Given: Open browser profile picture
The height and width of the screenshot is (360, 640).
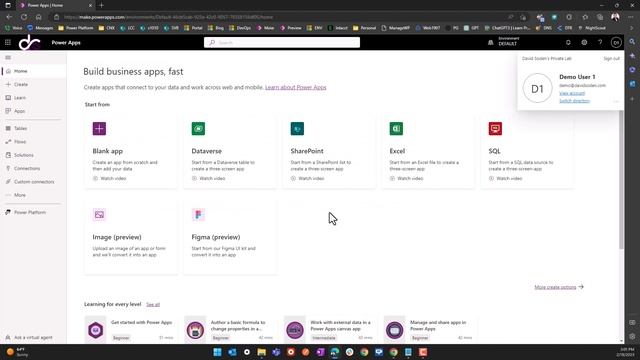Looking at the screenshot, I should (x=615, y=17).
